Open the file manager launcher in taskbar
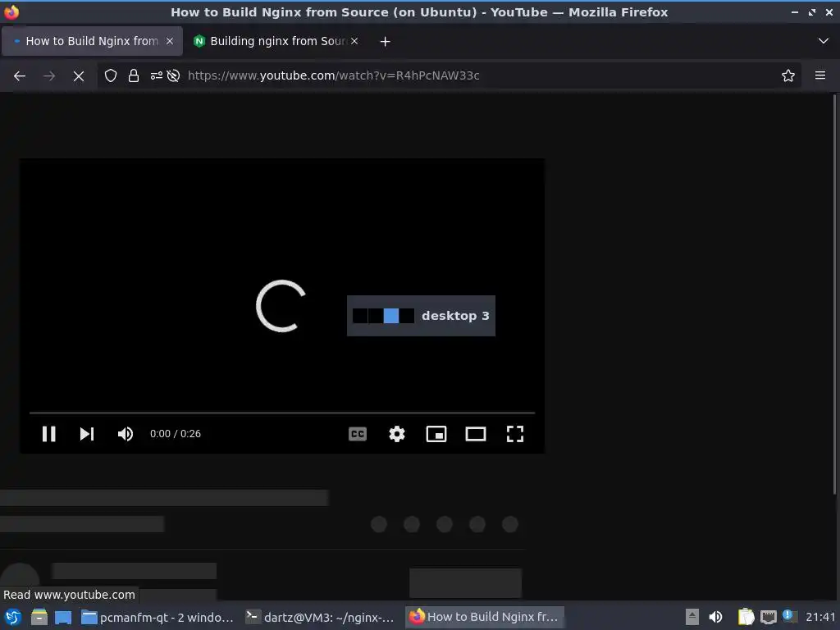 point(39,617)
